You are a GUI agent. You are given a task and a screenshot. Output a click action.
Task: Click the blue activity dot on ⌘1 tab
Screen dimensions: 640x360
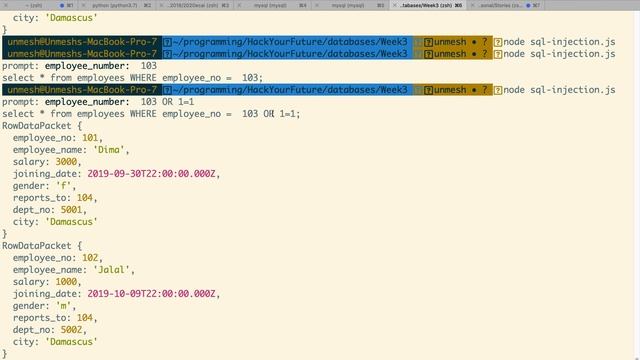point(62,5)
